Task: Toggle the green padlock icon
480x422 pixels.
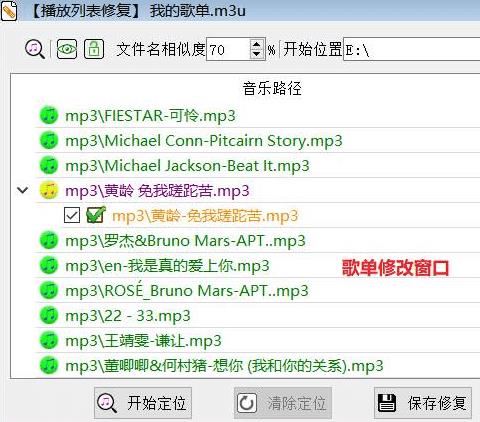Action: [x=94, y=49]
